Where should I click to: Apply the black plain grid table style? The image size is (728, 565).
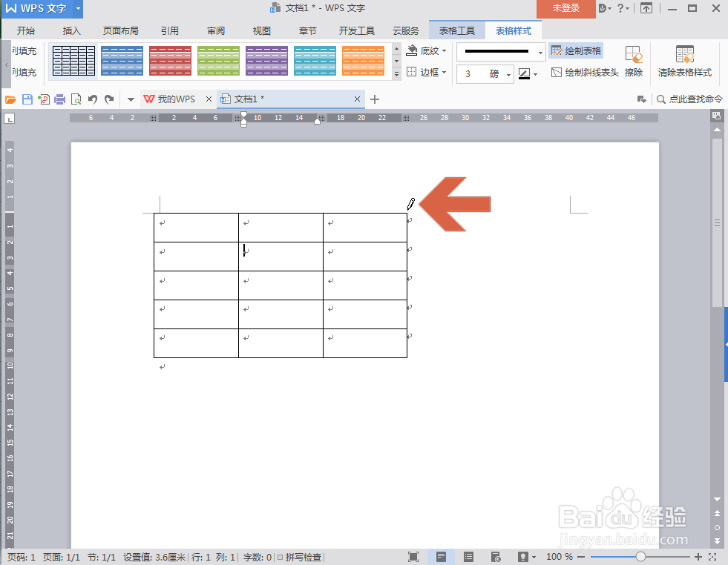coord(73,61)
